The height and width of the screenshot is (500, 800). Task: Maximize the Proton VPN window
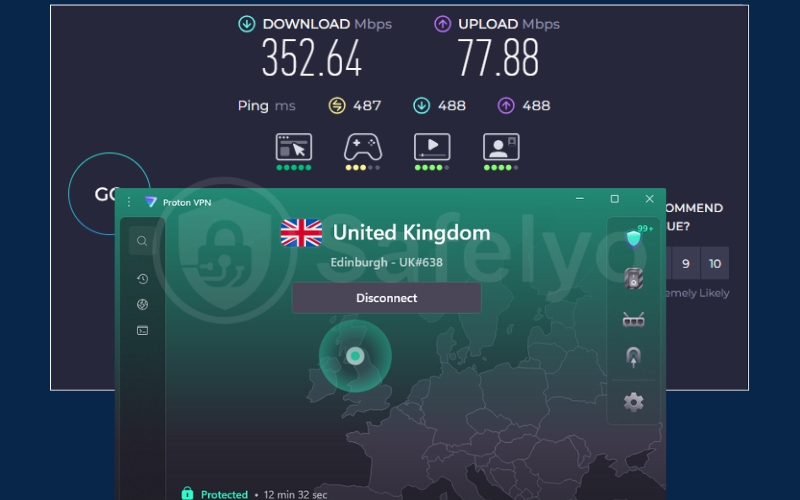(x=614, y=198)
